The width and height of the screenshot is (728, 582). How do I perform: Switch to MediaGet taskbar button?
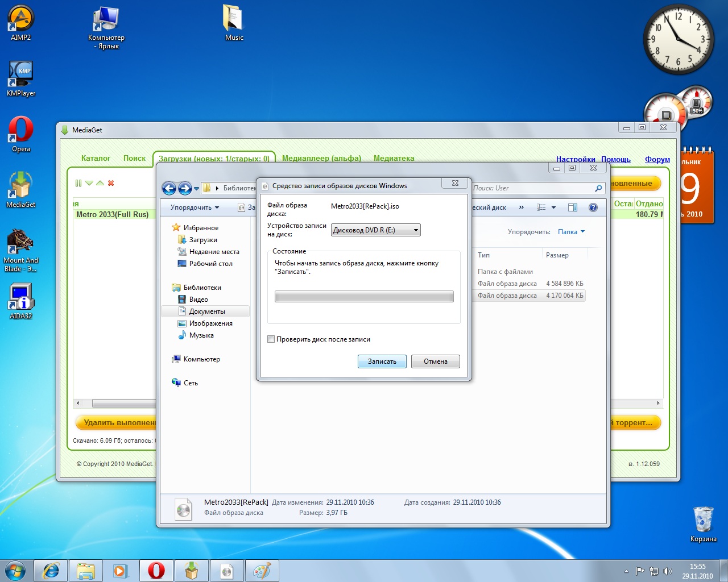(192, 571)
